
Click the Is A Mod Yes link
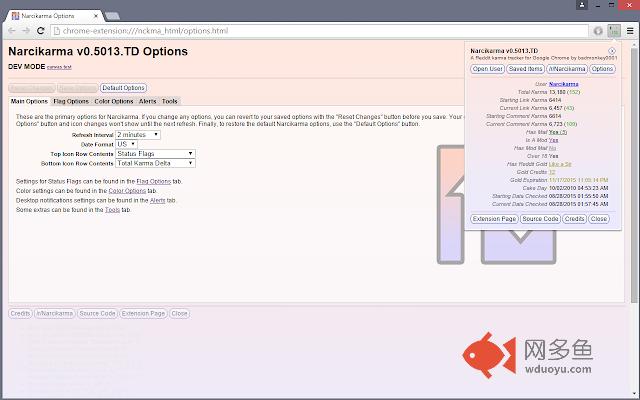(x=553, y=140)
